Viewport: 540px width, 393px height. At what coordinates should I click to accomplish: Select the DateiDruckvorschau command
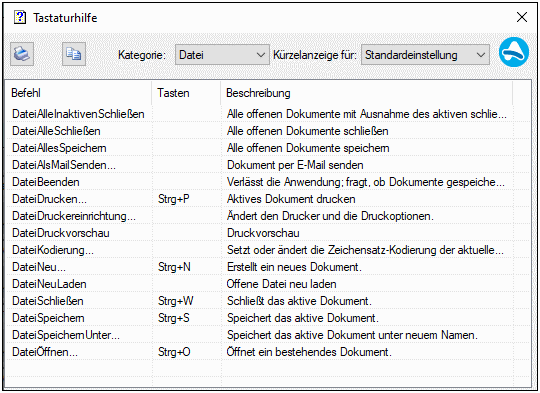(61, 233)
